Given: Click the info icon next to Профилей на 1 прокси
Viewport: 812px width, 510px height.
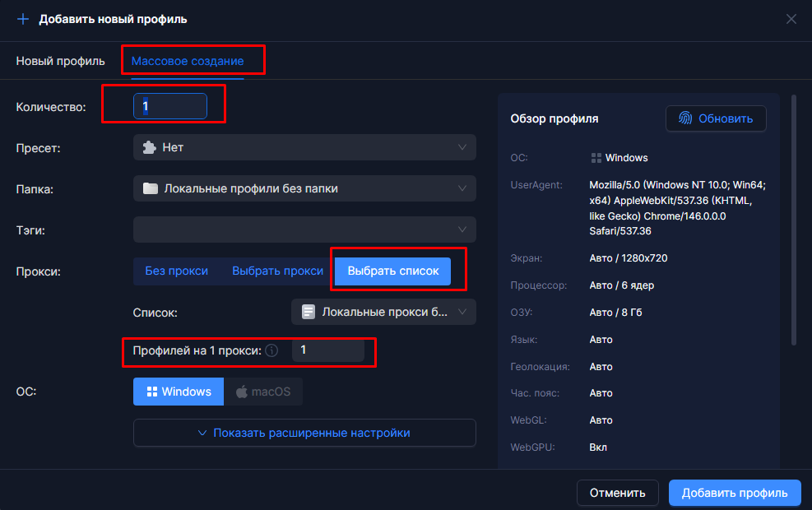Looking at the screenshot, I should (x=271, y=350).
